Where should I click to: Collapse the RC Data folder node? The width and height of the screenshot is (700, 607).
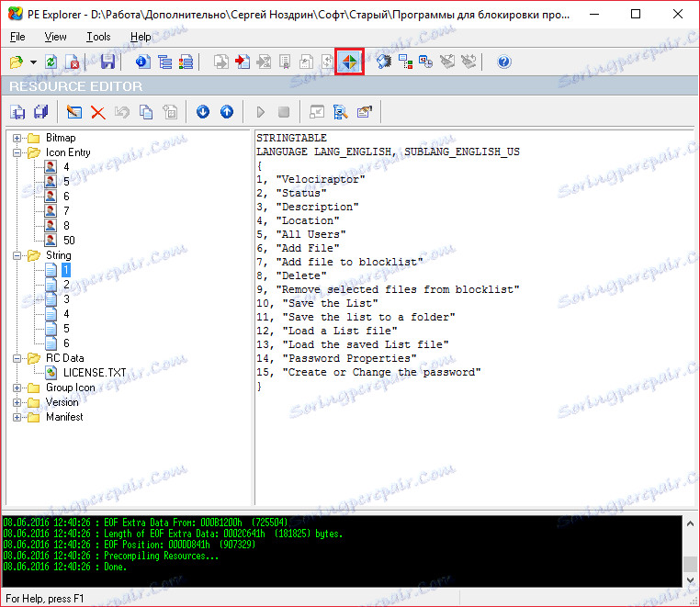pos(17,358)
